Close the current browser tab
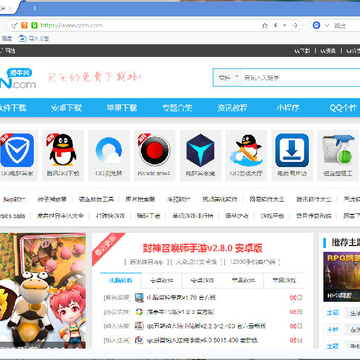 tap(11, 9)
